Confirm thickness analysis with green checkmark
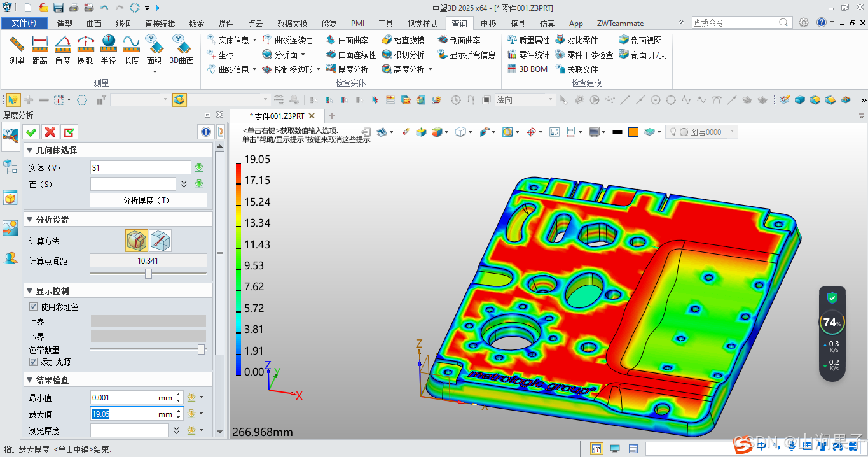The width and height of the screenshot is (868, 457). [30, 132]
